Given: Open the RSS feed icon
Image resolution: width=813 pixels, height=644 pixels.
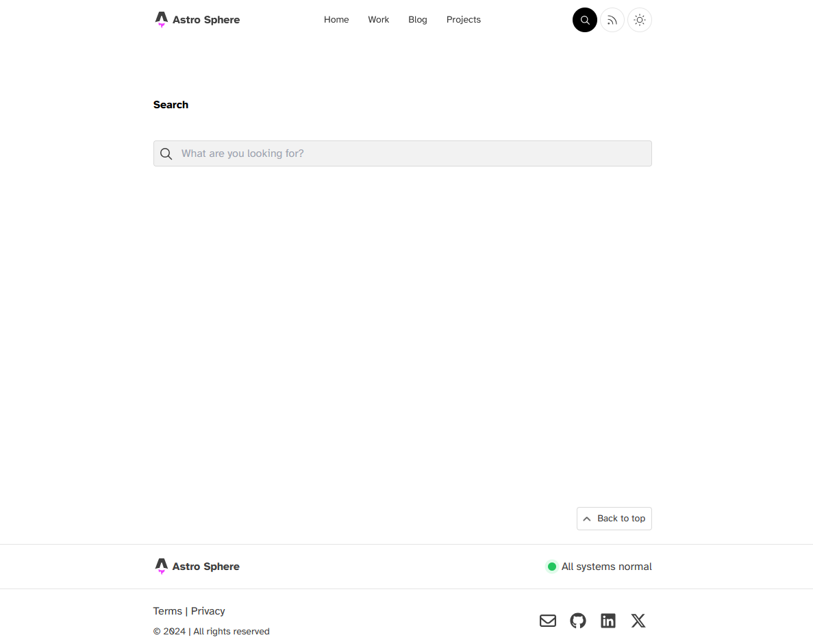Looking at the screenshot, I should (x=612, y=20).
